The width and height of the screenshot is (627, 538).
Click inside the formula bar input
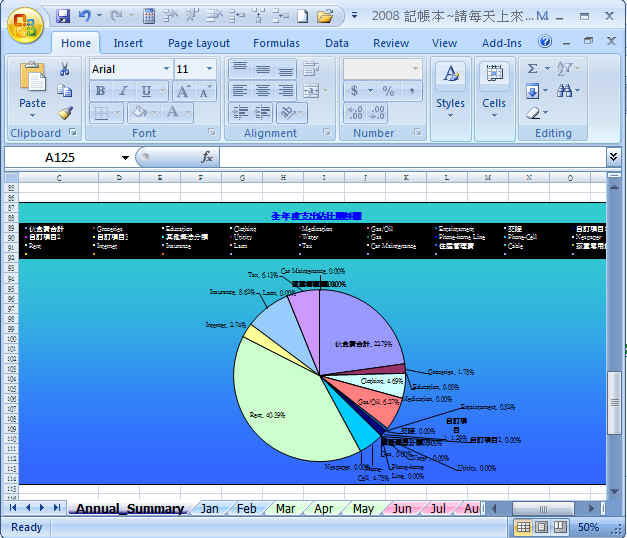tap(413, 157)
